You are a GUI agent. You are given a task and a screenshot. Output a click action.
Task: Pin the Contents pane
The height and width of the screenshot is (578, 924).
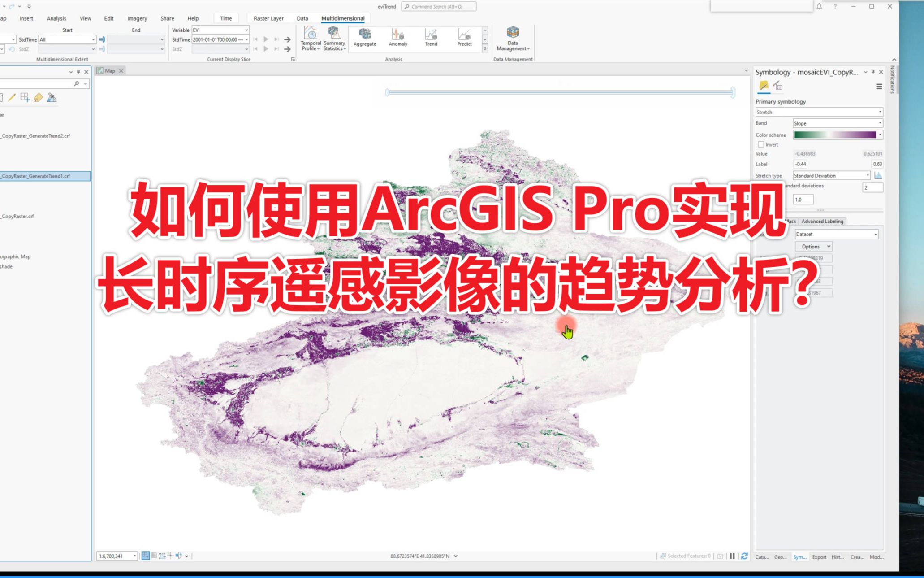(x=78, y=71)
